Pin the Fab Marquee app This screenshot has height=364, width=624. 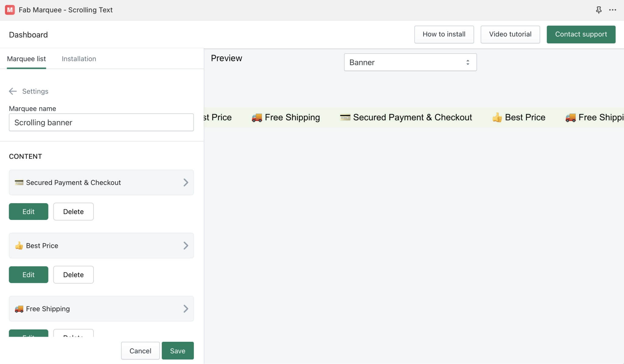click(x=599, y=10)
